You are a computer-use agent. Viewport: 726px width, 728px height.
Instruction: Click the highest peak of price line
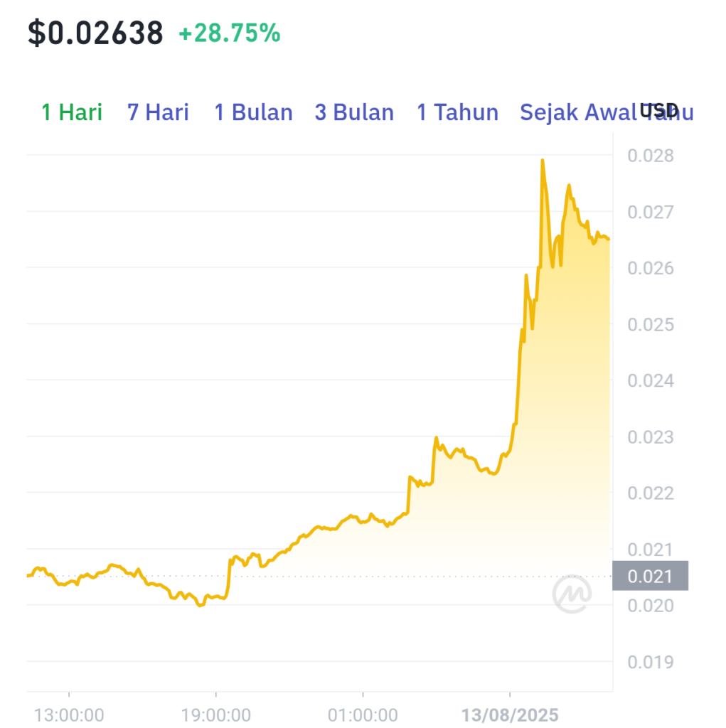pos(542,161)
